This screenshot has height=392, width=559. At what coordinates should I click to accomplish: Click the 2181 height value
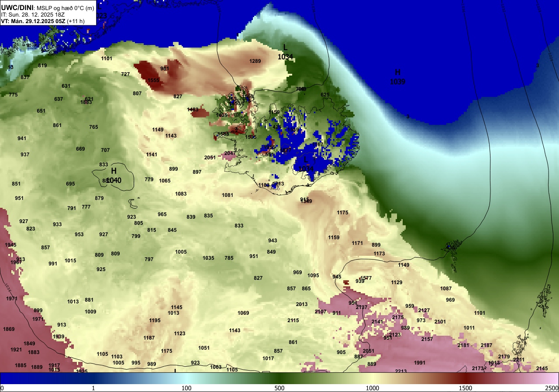coord(463,345)
